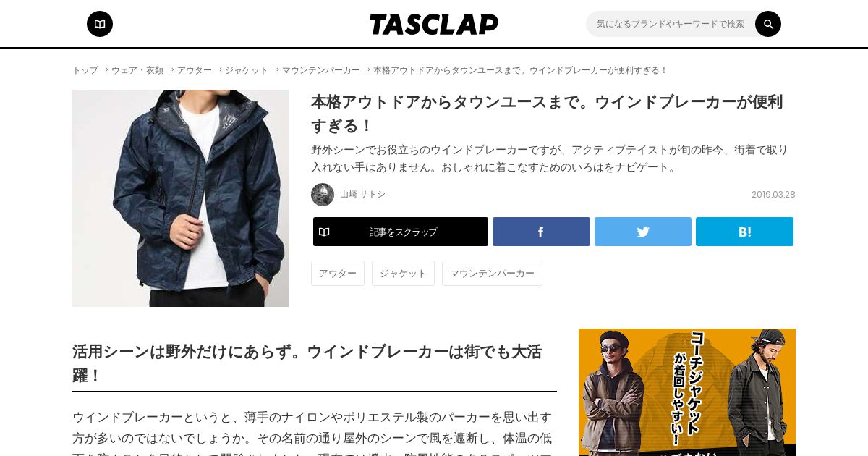Share the article on Twitter
This screenshot has width=868, height=456.
pyautogui.click(x=643, y=232)
